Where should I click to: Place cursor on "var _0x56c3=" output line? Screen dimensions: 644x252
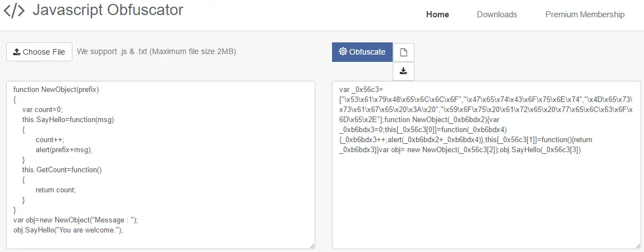click(361, 89)
